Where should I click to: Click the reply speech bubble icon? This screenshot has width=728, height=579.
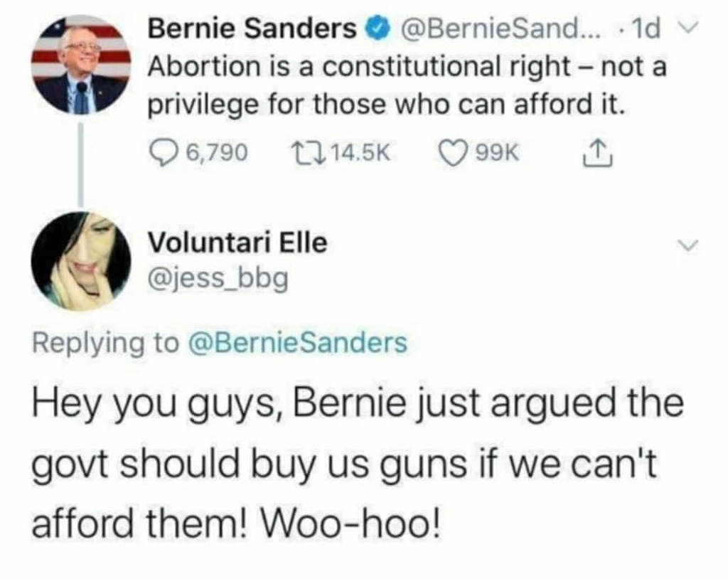point(166,151)
